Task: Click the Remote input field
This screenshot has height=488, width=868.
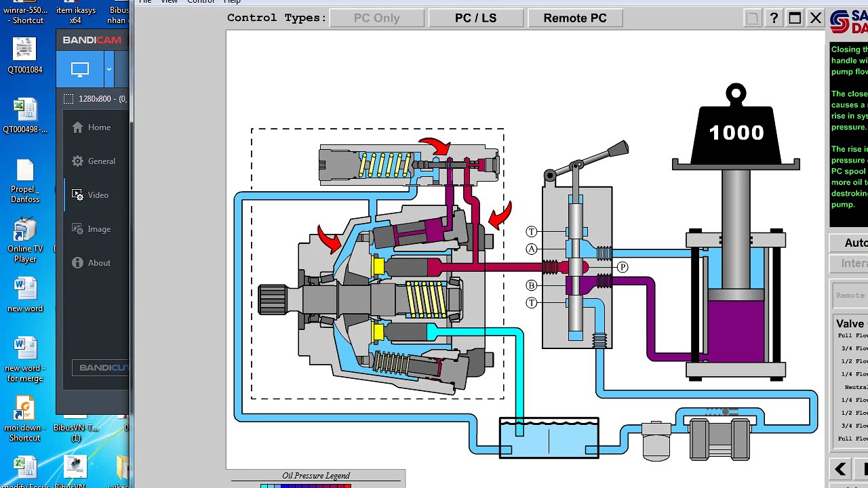Action: tap(850, 296)
